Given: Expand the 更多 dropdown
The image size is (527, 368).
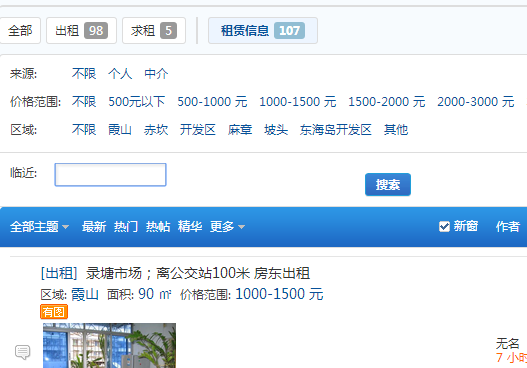Looking at the screenshot, I should pos(227,227).
